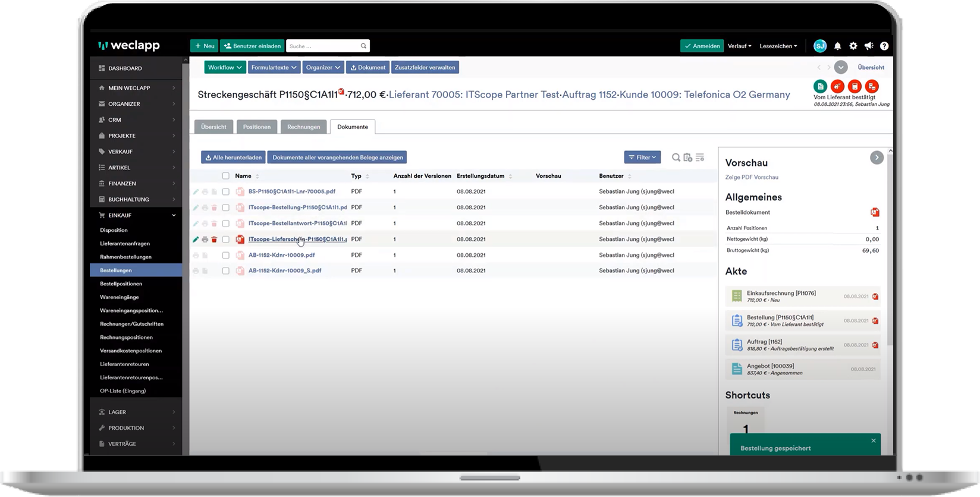Check AB-1152-Kdnr-10009_S.pdf row checkbox
980x497 pixels.
click(225, 270)
